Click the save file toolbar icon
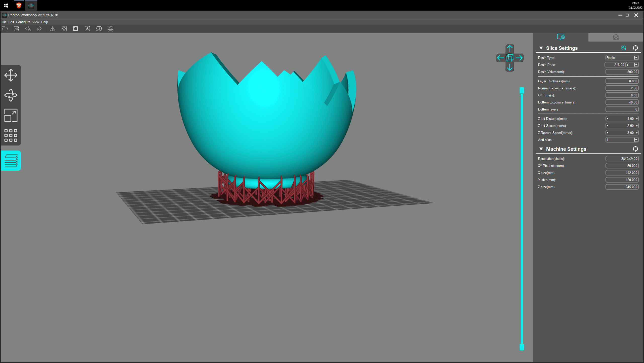The image size is (644, 363). [x=16, y=29]
